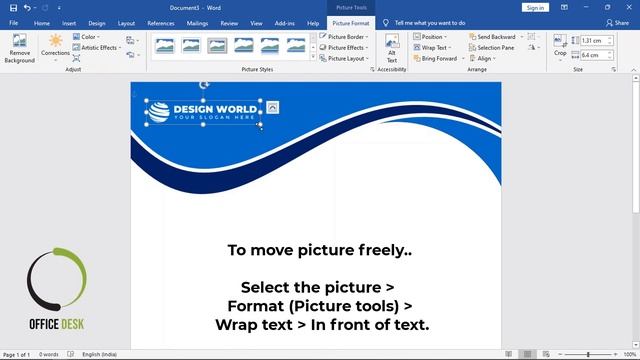The height and width of the screenshot is (360, 640).
Task: Open Customize Quick Access Toolbar arrow
Action: 59,8
